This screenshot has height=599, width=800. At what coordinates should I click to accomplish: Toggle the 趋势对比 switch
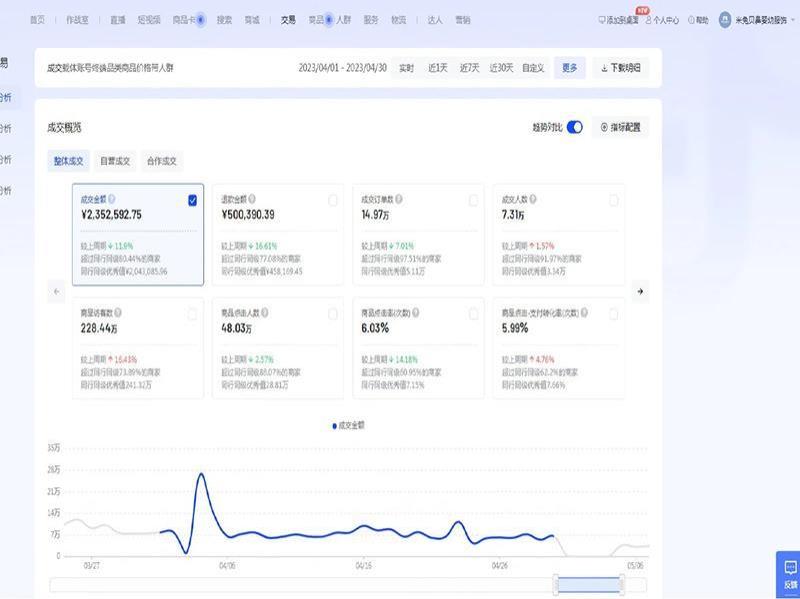(x=575, y=127)
